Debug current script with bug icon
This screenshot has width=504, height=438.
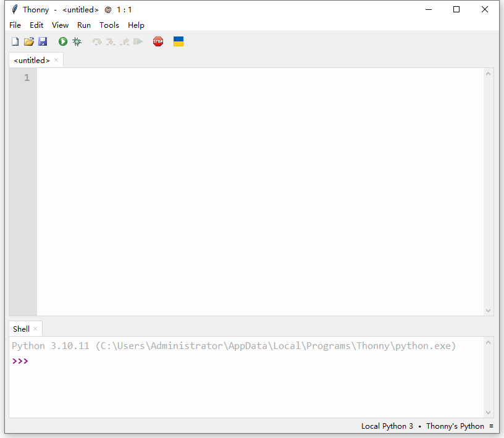tap(77, 41)
